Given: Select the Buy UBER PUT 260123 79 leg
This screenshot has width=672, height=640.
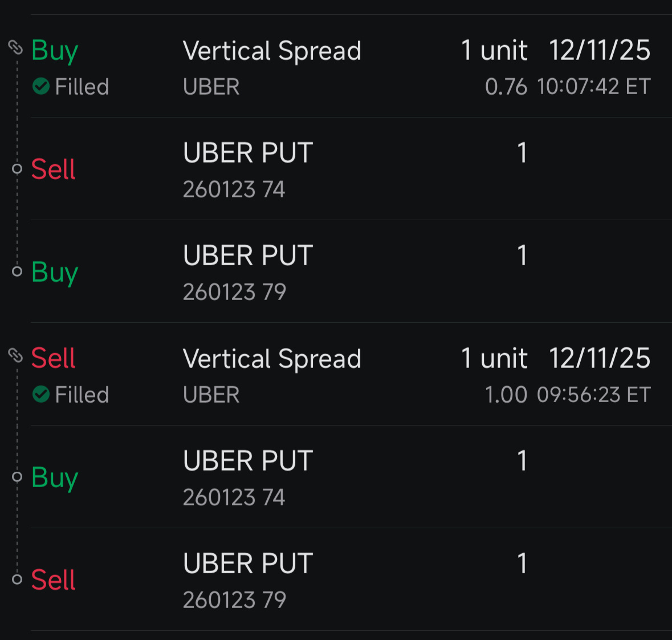Looking at the screenshot, I should 351,271.
